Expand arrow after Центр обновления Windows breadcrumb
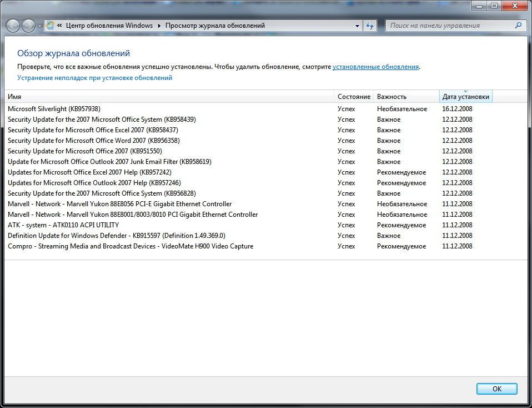This screenshot has width=532, height=408. [159, 26]
